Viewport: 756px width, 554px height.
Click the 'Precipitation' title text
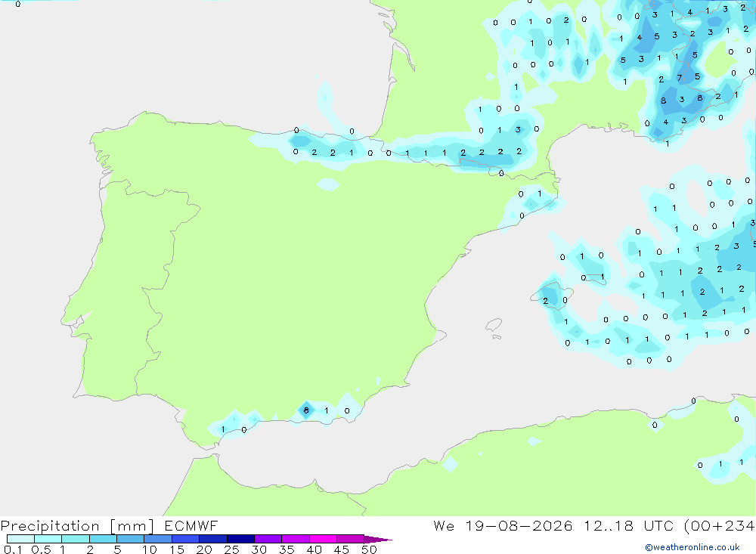pyautogui.click(x=50, y=526)
